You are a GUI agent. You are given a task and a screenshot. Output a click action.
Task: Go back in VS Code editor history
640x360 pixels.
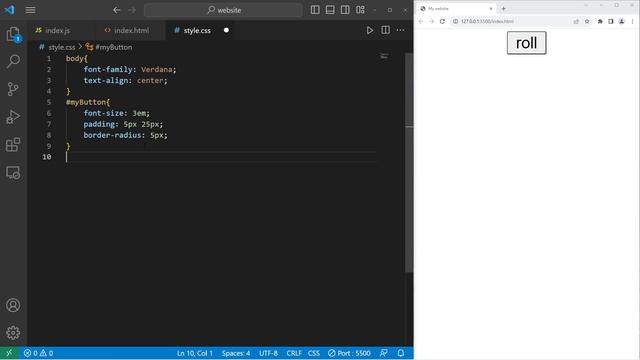(x=117, y=10)
